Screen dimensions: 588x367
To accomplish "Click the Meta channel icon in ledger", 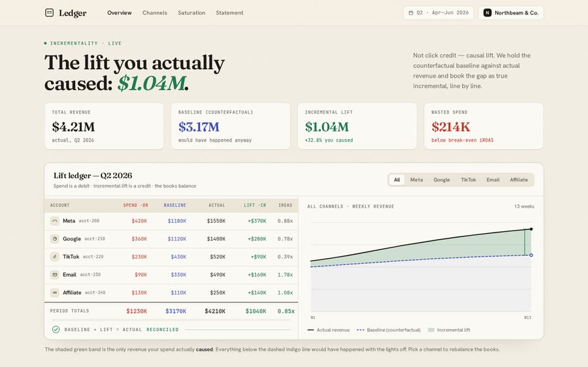I will click(55, 221).
